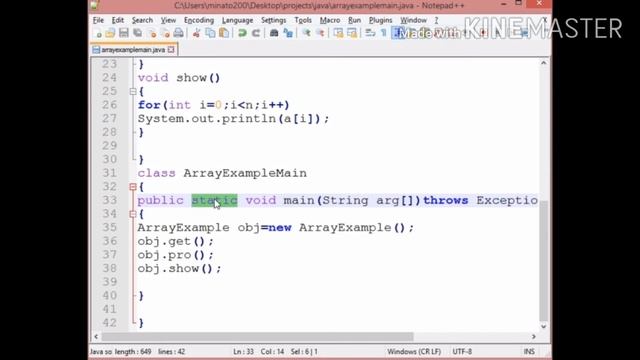
Task: Click 'obj.show();' on line 38
Action: point(179,269)
